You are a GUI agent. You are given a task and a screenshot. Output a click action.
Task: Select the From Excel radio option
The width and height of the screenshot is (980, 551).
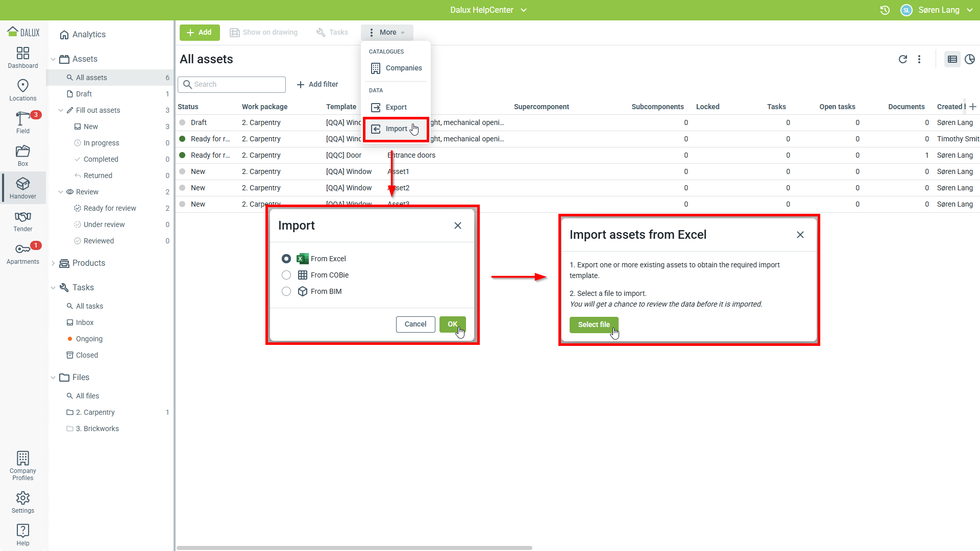[x=286, y=259]
